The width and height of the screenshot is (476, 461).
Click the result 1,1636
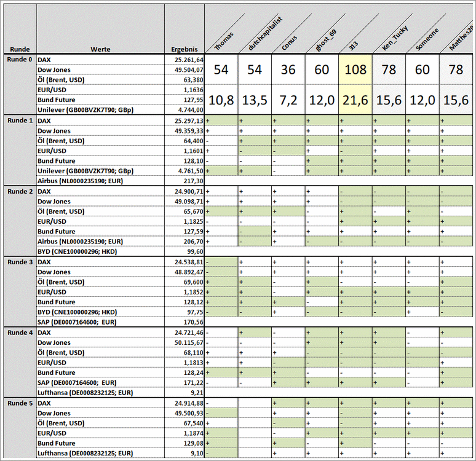pyautogui.click(x=193, y=90)
